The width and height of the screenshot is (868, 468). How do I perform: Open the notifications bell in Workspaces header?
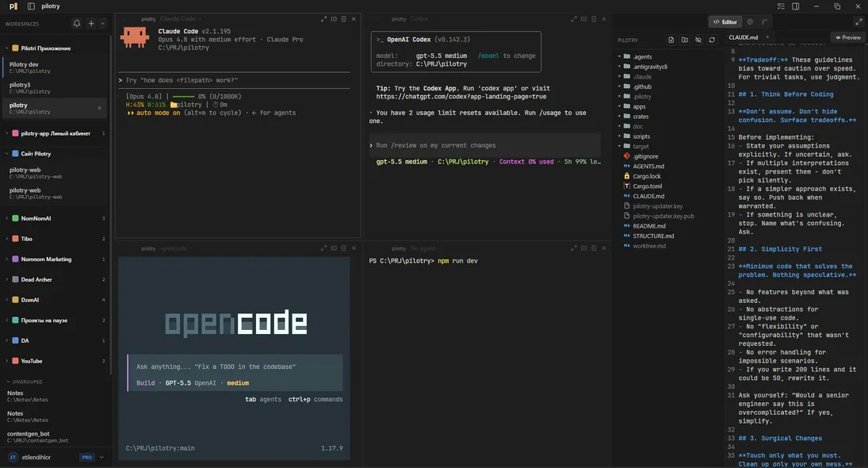(x=77, y=23)
